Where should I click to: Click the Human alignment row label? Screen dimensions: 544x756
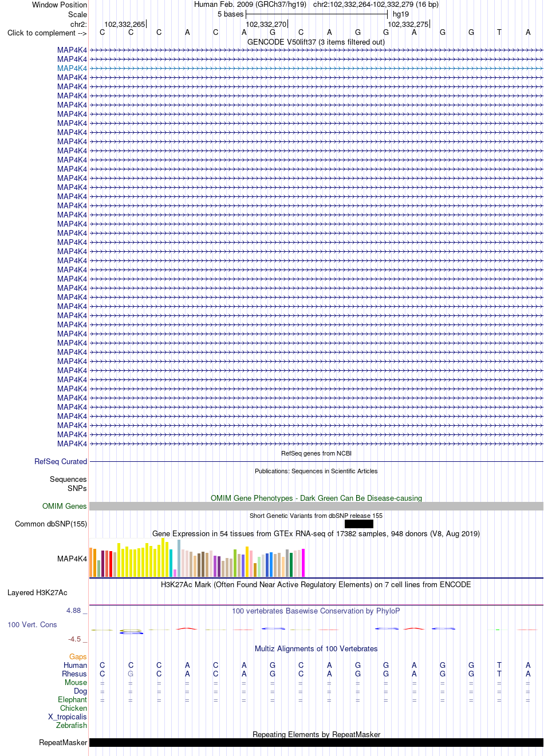(x=75, y=665)
